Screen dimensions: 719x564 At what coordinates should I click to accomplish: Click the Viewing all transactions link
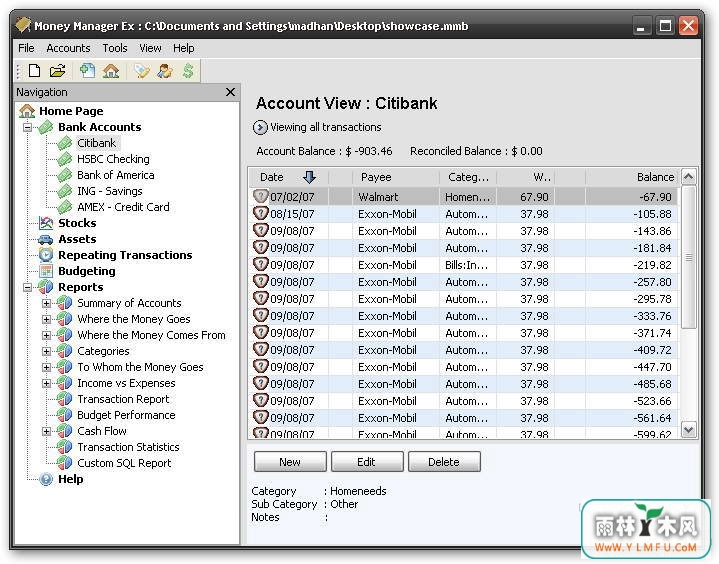pos(326,127)
